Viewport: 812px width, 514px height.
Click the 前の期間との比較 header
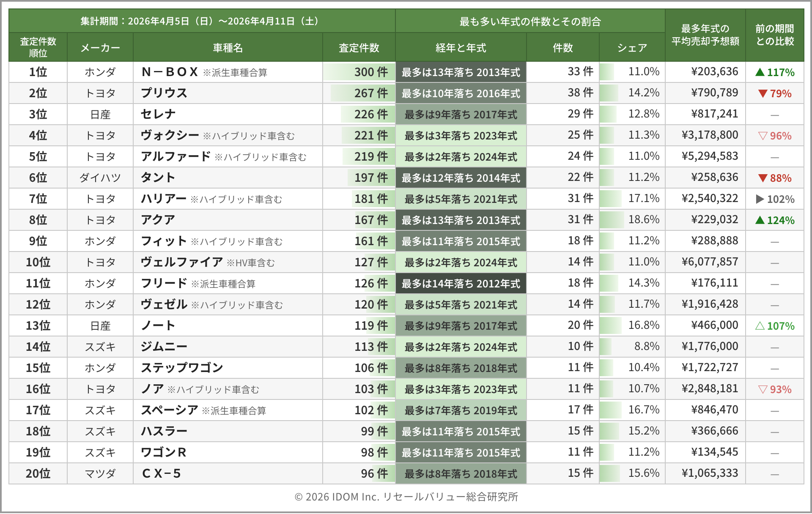coord(774,35)
